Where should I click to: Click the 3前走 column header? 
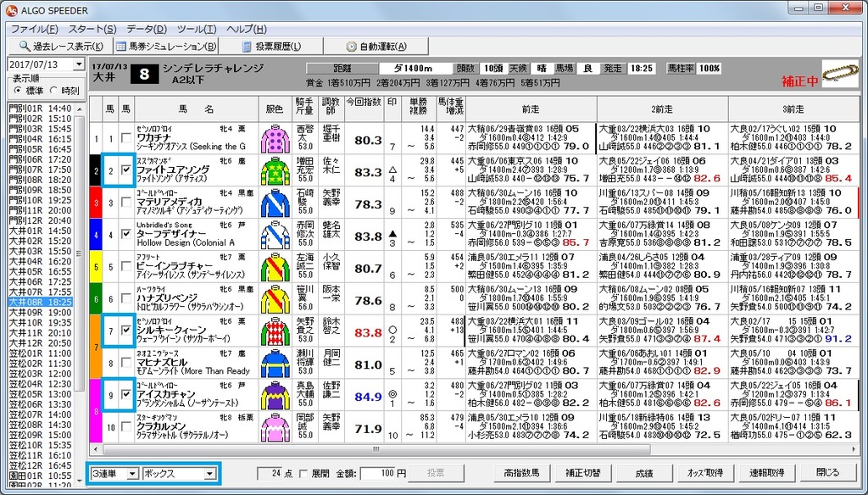tap(793, 109)
